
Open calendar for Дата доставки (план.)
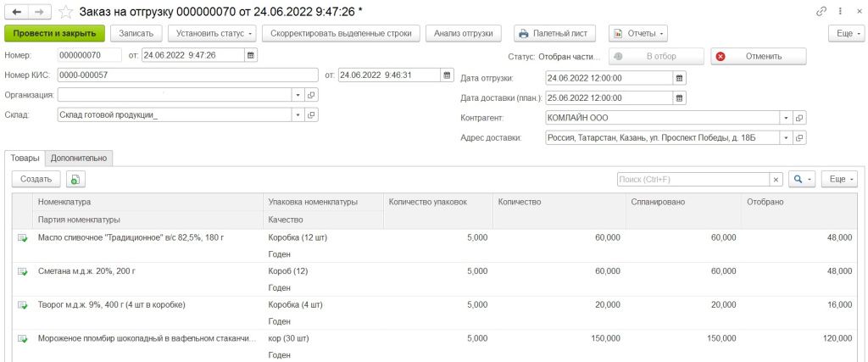coord(679,98)
